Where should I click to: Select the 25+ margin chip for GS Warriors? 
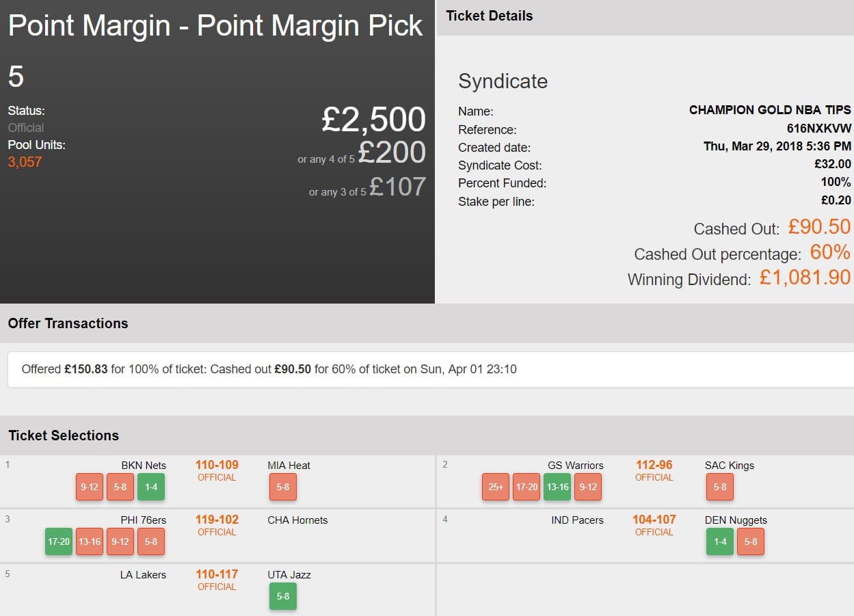tap(496, 487)
